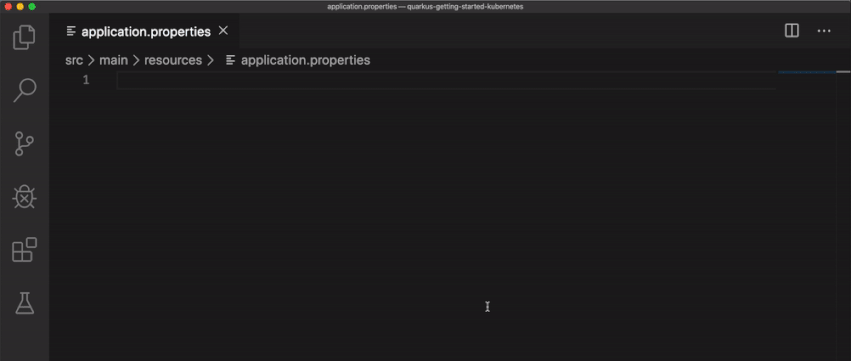
Task: Open the Run and Debug view
Action: pos(24,198)
